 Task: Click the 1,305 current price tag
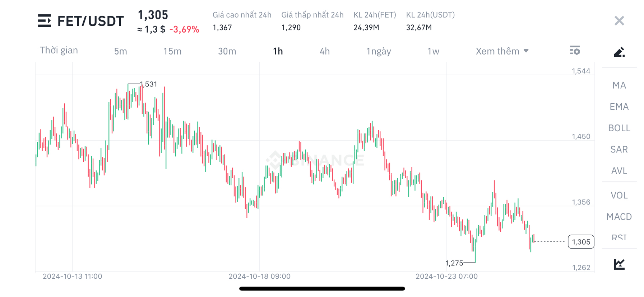(581, 242)
